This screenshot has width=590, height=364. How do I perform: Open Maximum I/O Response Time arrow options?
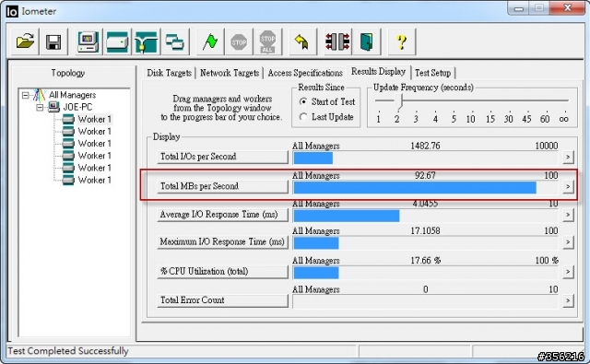[568, 241]
